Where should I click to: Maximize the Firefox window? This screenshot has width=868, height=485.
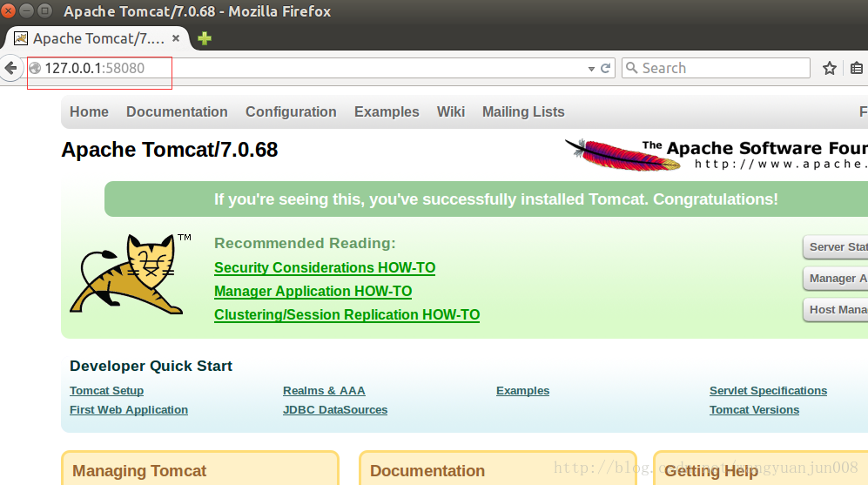coord(45,10)
